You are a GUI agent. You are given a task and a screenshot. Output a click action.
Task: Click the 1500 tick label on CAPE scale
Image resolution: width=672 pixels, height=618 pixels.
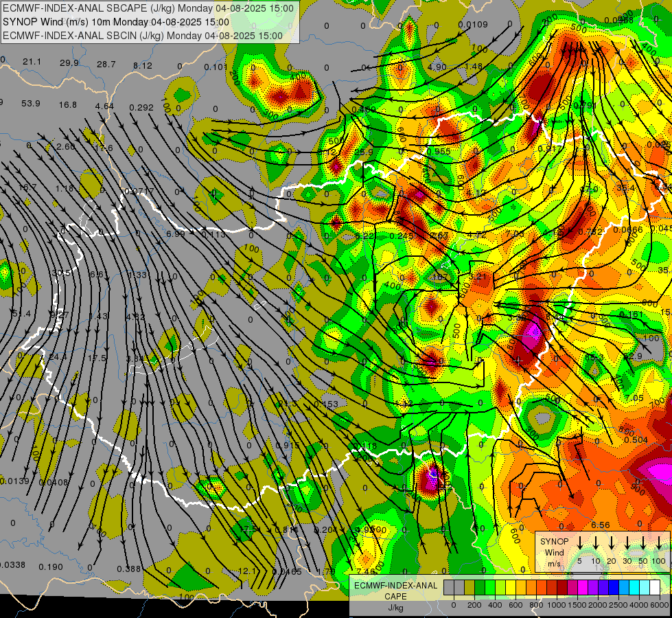pyautogui.click(x=577, y=605)
